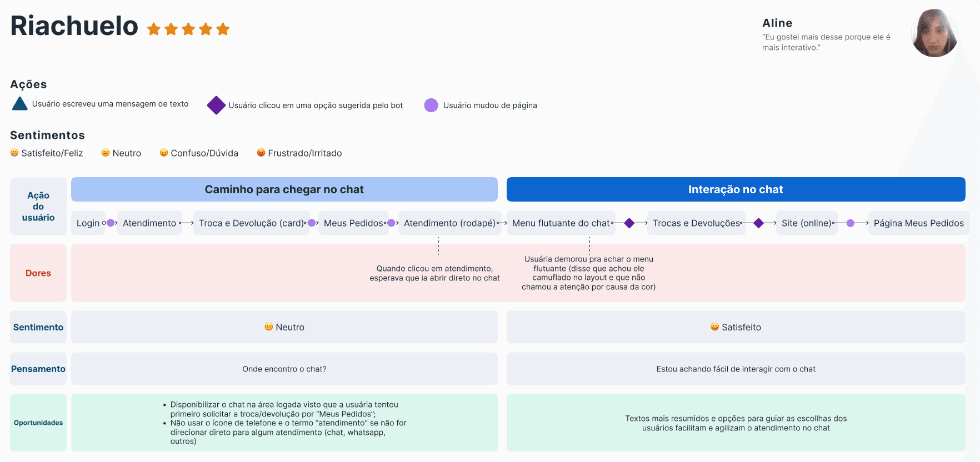
Task: Click the Frustrado/Irritado emoji icon
Action: click(x=261, y=153)
